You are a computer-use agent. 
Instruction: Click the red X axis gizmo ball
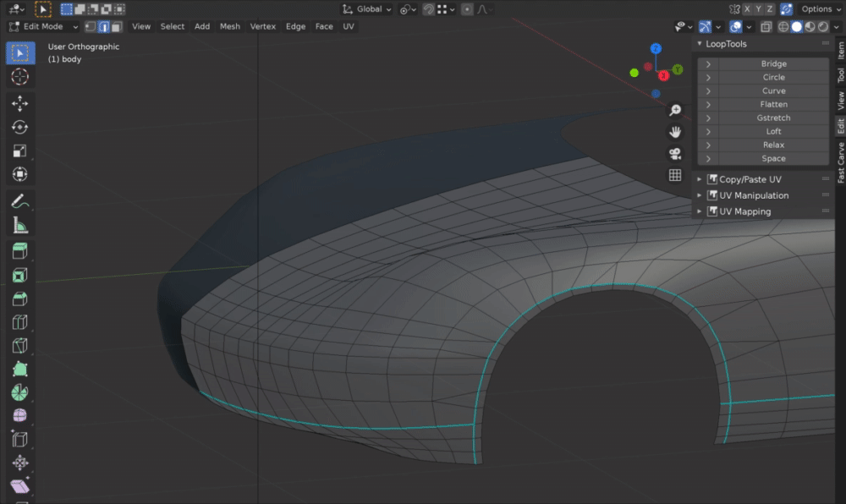click(x=663, y=75)
